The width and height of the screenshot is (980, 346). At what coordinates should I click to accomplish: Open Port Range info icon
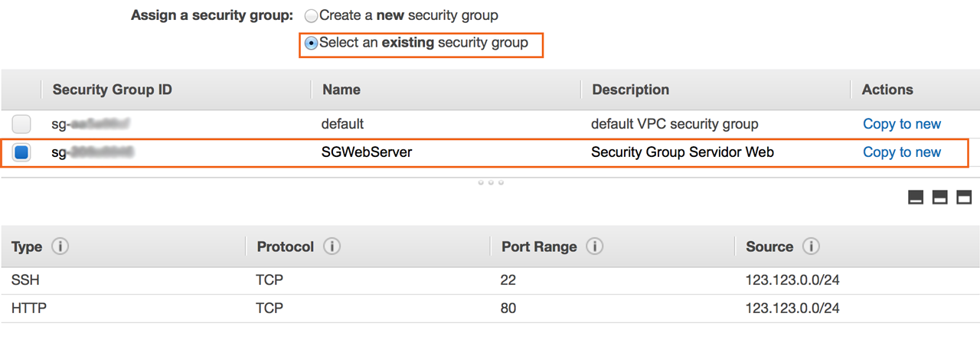(594, 247)
